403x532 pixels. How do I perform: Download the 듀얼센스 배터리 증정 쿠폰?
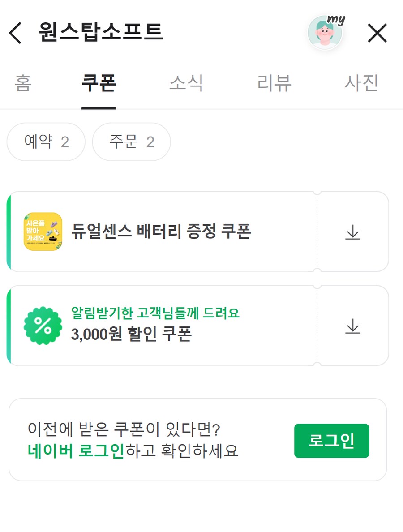point(353,232)
